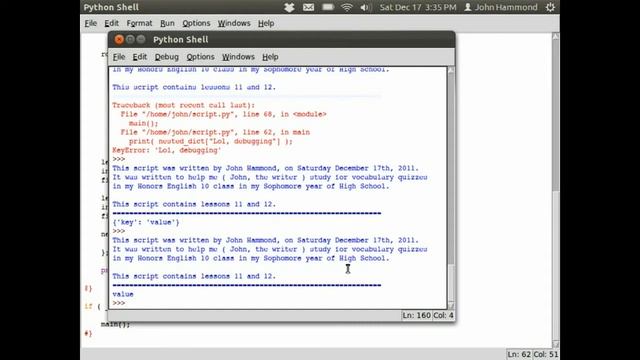Click 'main();' code in editor window
The width and height of the screenshot is (640, 360).
point(116,324)
